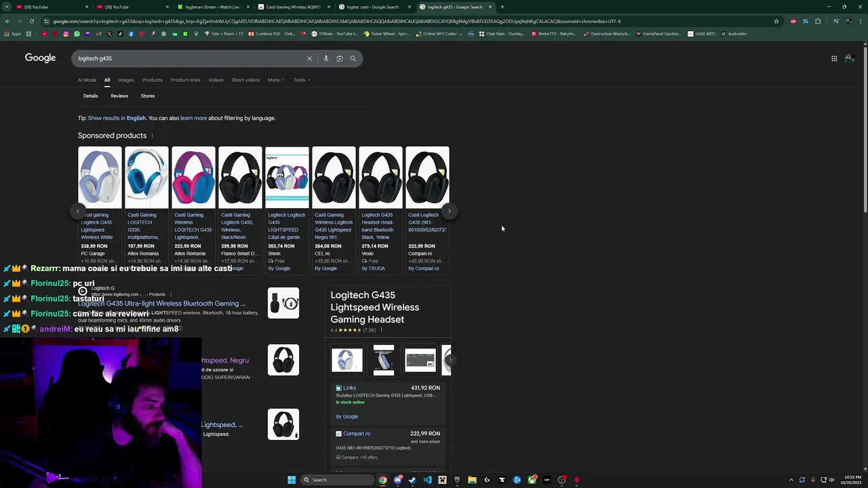Open File Explorer from the taskbar

(x=472, y=480)
